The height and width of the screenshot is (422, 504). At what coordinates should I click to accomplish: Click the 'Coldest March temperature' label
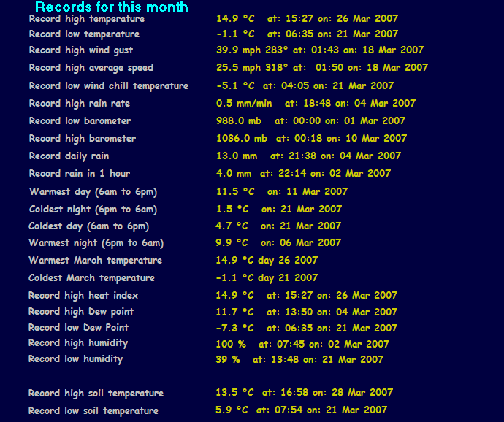[x=91, y=278]
